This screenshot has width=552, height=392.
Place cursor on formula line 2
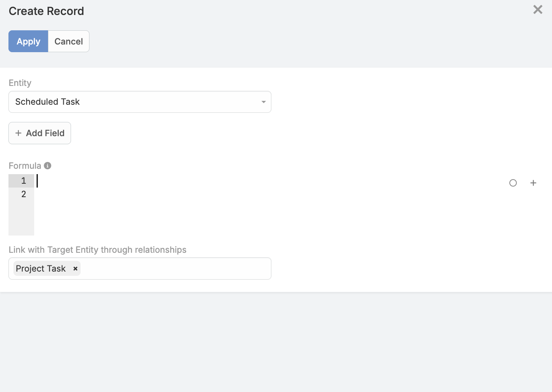[x=269, y=194]
